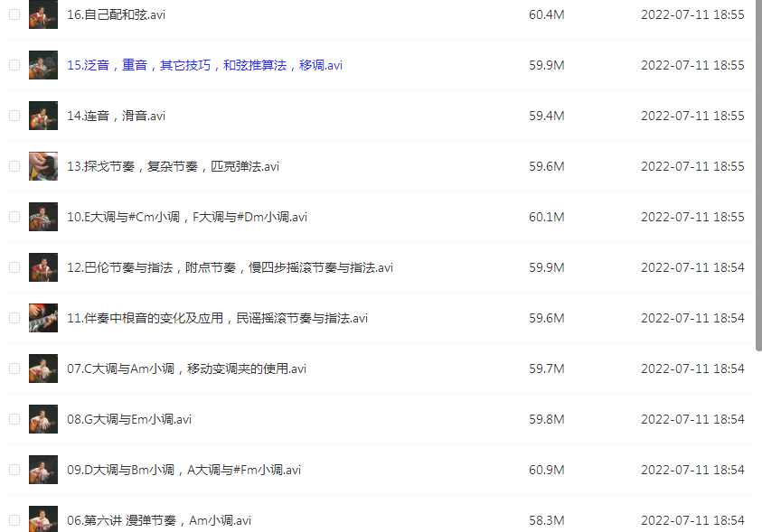The width and height of the screenshot is (762, 532).
Task: Open the highlighted 15.泛音，重音，其它技巧 file link
Action: tap(204, 65)
